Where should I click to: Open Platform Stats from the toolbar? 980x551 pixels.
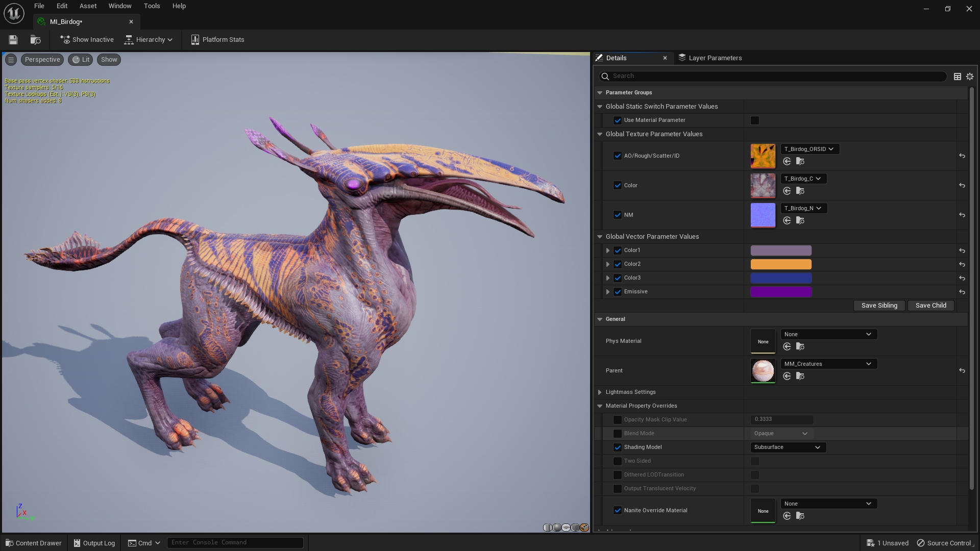point(217,39)
